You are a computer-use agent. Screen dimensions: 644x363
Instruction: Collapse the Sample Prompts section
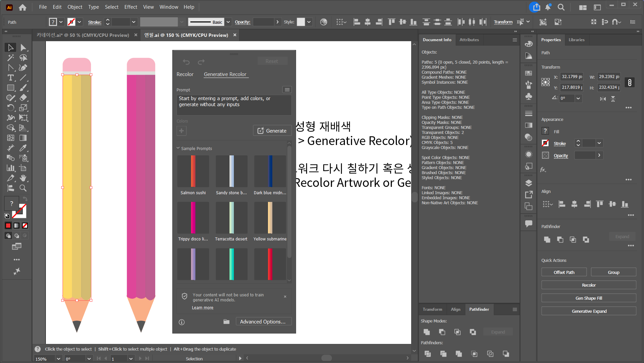pos(178,148)
